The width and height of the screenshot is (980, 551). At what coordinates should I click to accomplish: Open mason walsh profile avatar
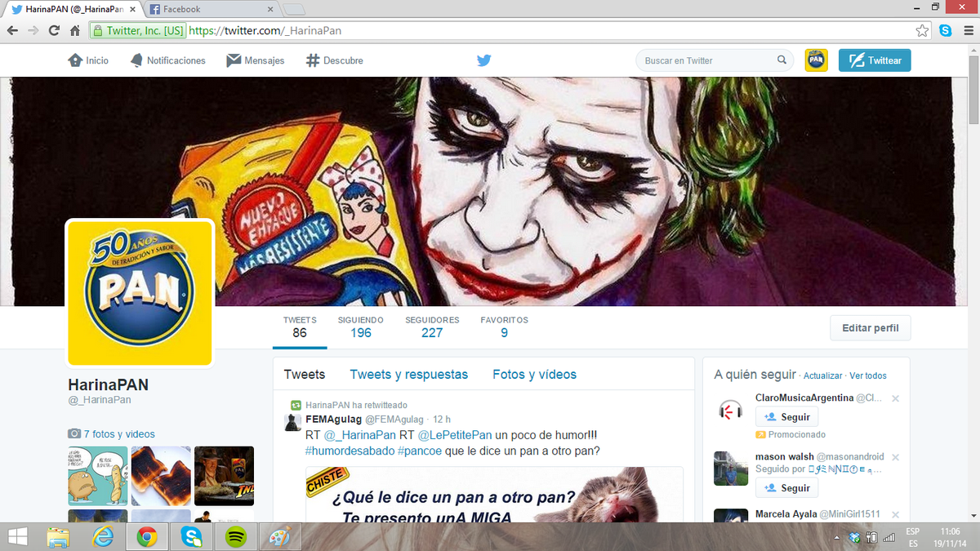click(x=731, y=469)
